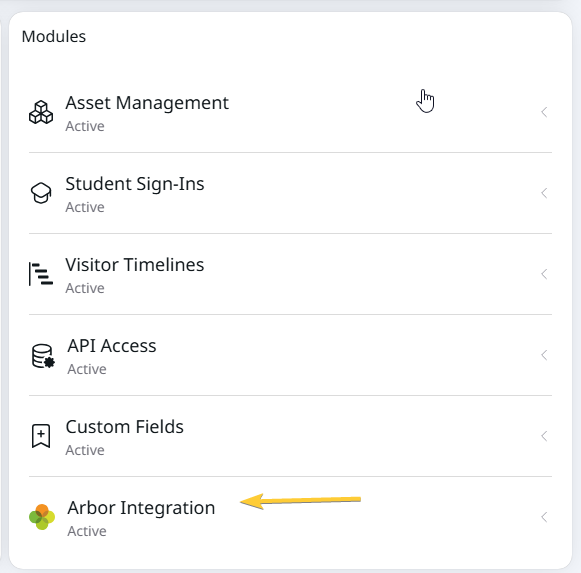
Task: Select the API Access module title
Action: (112, 346)
